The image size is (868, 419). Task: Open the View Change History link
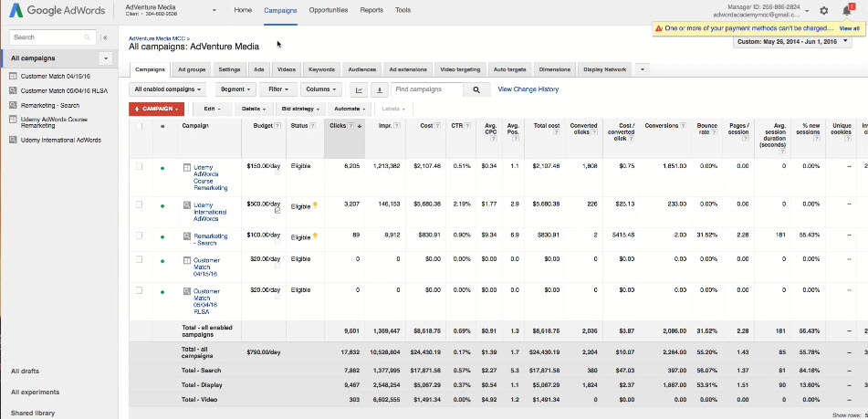tap(528, 89)
